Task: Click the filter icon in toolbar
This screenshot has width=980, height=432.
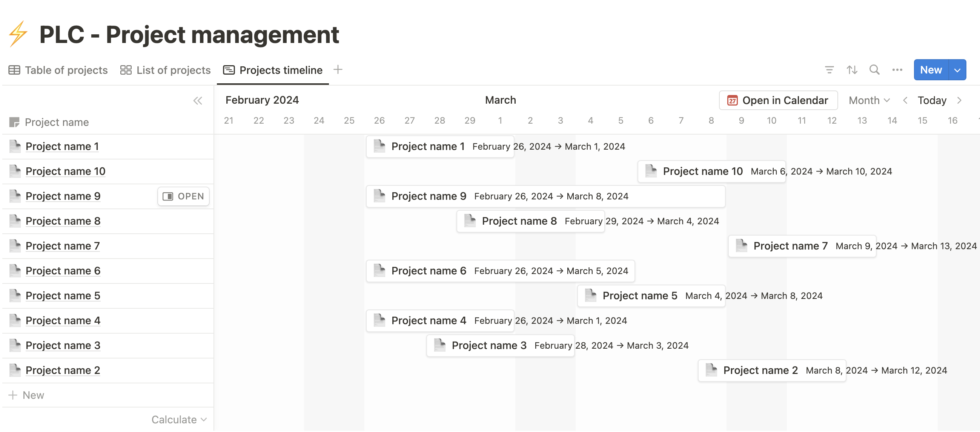Action: [829, 70]
